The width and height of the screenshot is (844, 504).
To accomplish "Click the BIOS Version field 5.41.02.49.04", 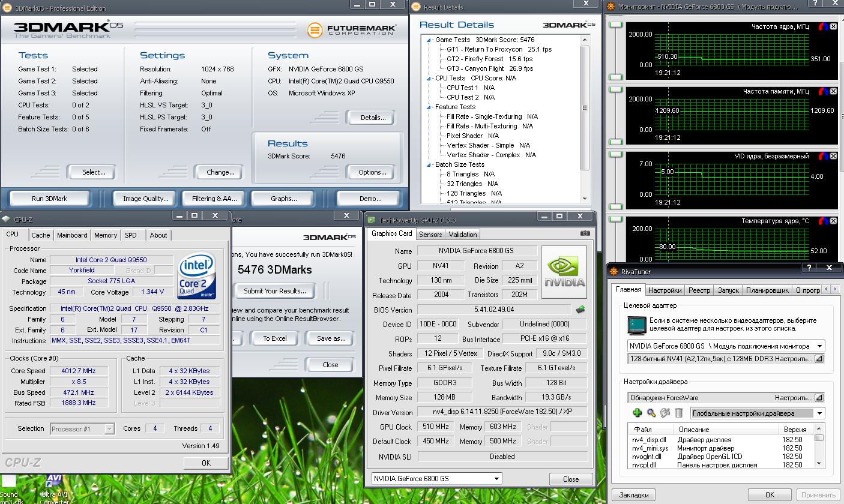I will click(x=494, y=310).
